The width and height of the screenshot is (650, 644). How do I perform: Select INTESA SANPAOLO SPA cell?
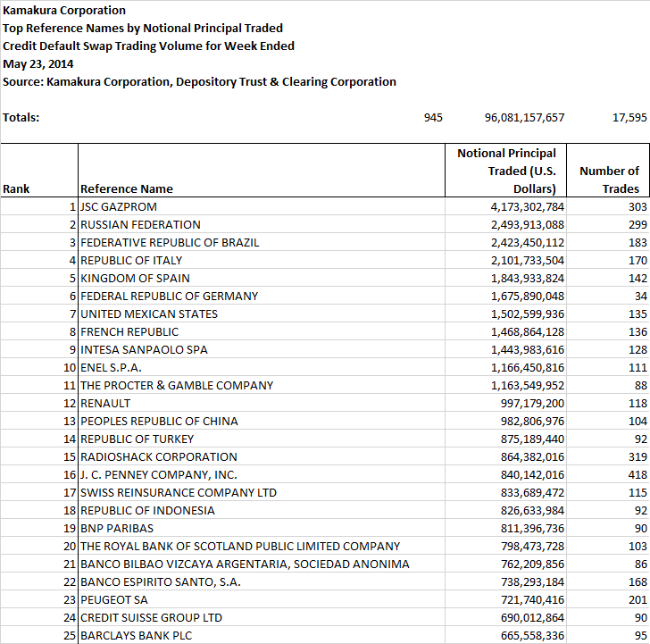pos(262,349)
